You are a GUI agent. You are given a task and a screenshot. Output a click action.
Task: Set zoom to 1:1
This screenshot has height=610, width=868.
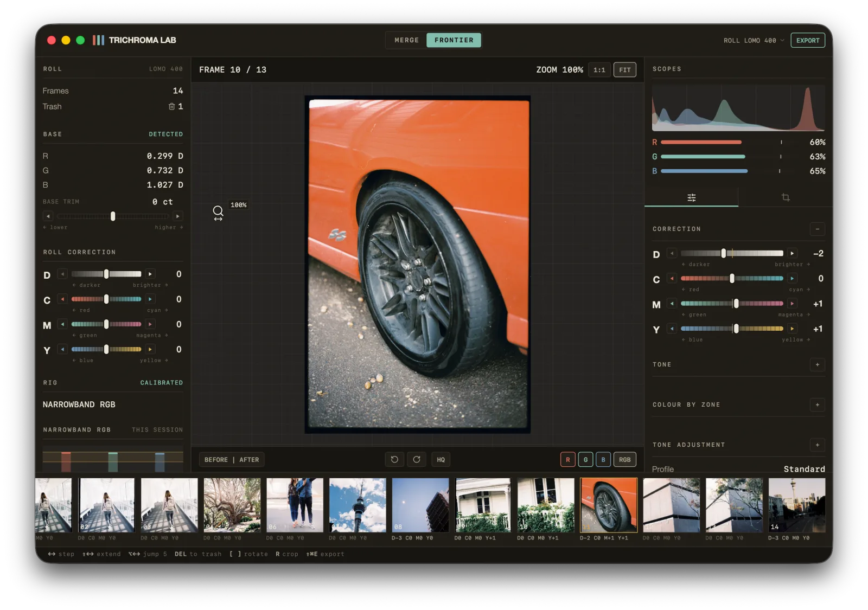click(599, 70)
